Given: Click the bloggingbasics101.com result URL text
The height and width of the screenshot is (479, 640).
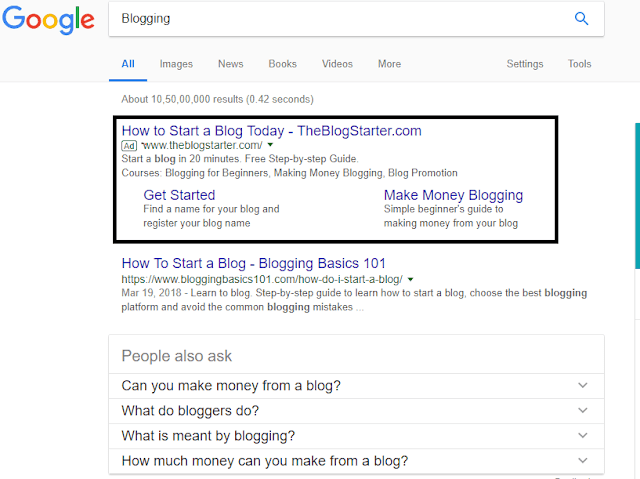Looking at the screenshot, I should [262, 279].
